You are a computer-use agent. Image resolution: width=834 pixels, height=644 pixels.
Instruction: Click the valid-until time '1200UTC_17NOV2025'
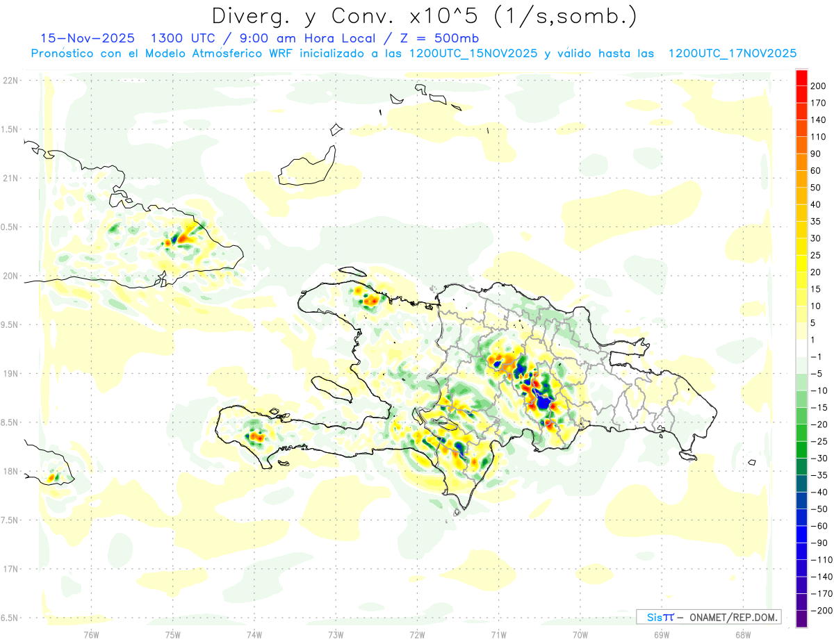[732, 53]
